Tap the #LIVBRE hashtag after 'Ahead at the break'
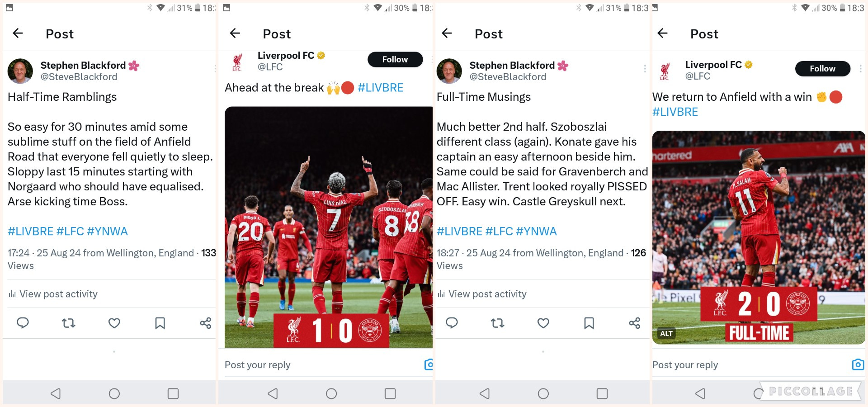868x407 pixels. click(380, 88)
